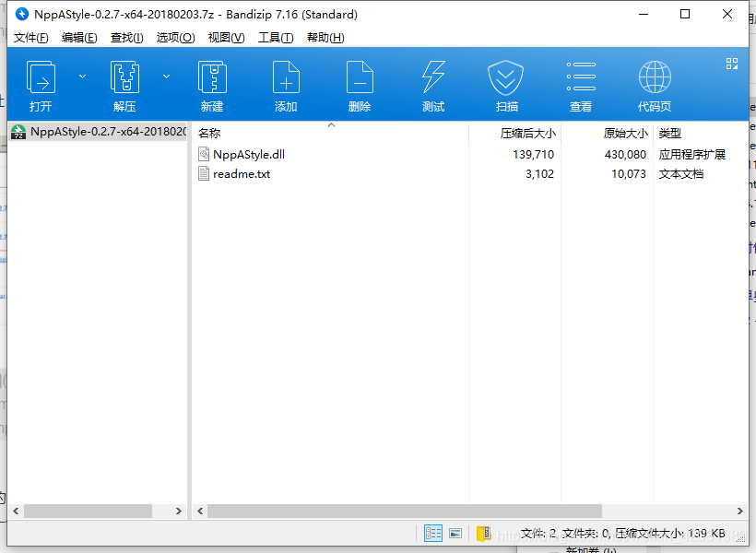This screenshot has width=756, height=553.
Task: Open the 查找(I) menu
Action: (x=127, y=38)
